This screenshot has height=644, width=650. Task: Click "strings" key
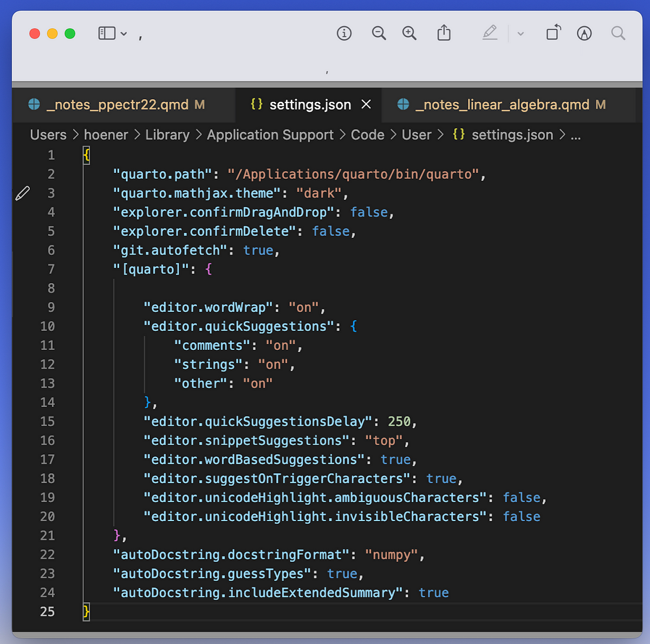point(209,365)
